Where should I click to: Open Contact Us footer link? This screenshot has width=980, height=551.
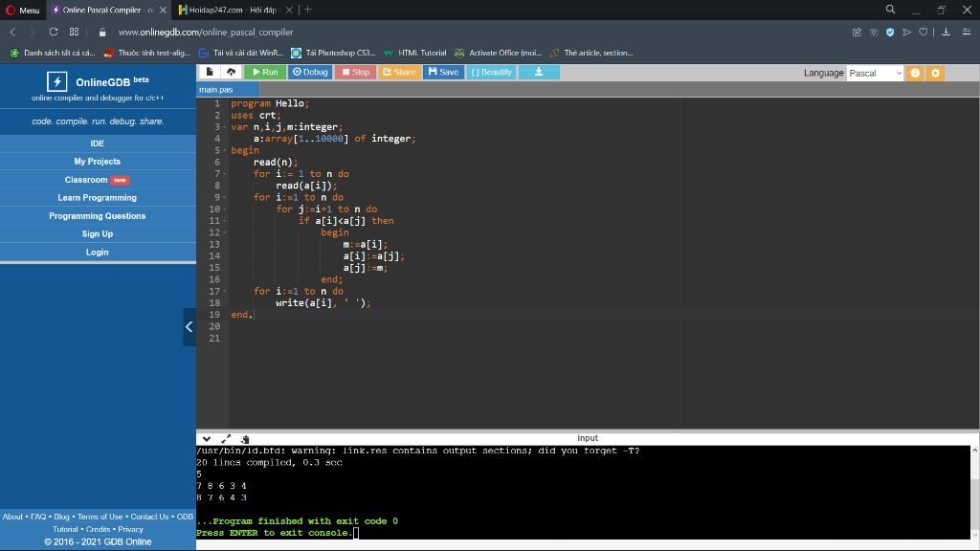(x=150, y=517)
